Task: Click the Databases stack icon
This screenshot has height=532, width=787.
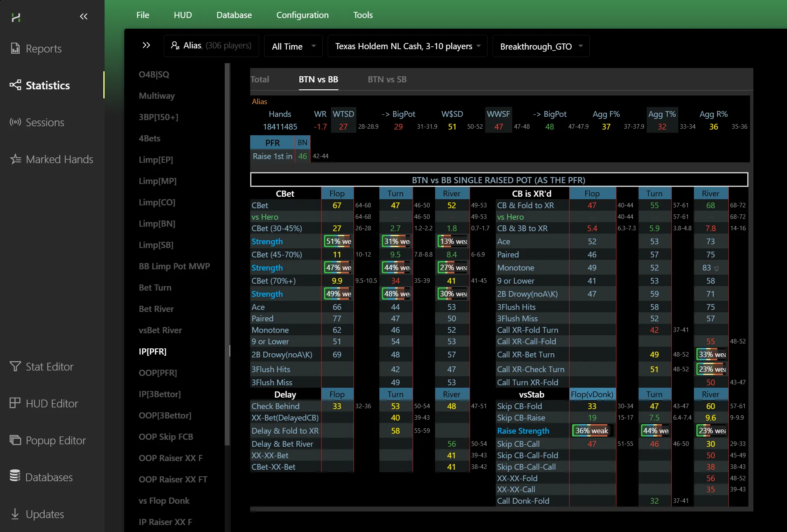Action: (15, 476)
